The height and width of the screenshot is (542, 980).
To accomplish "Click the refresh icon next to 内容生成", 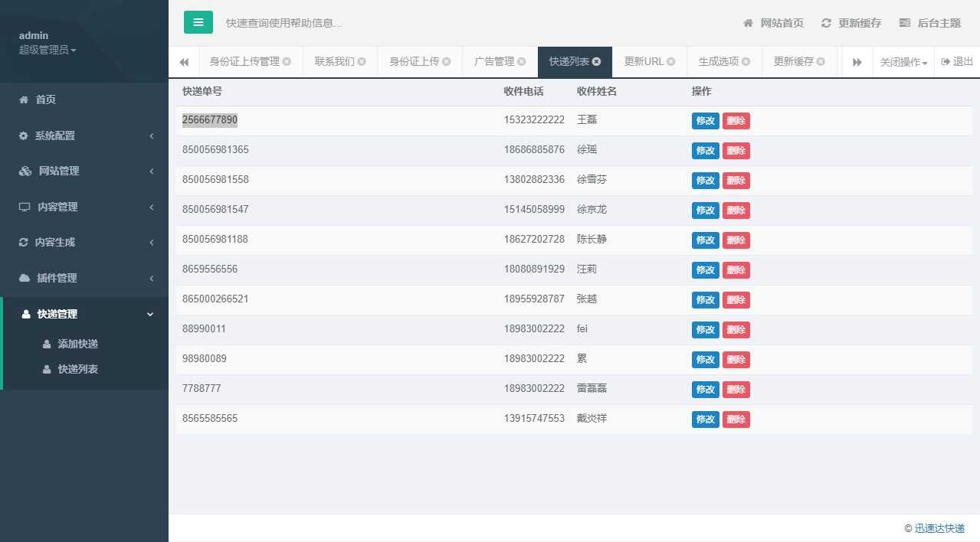I will (x=24, y=242).
